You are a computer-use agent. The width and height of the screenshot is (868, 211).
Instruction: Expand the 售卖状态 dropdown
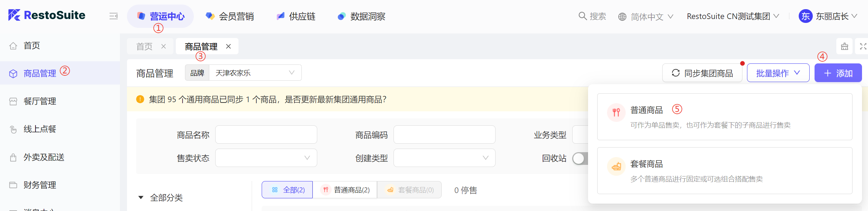(x=266, y=158)
